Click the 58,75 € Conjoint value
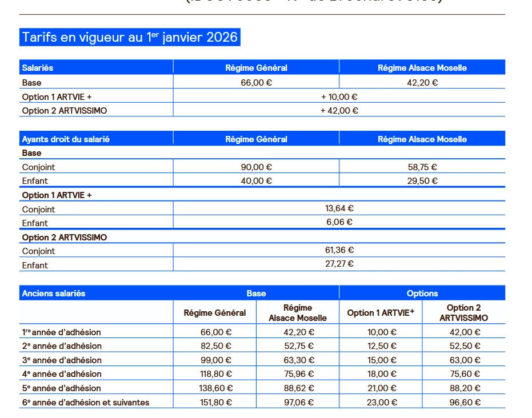This screenshot has width=532, height=418. pos(422,167)
